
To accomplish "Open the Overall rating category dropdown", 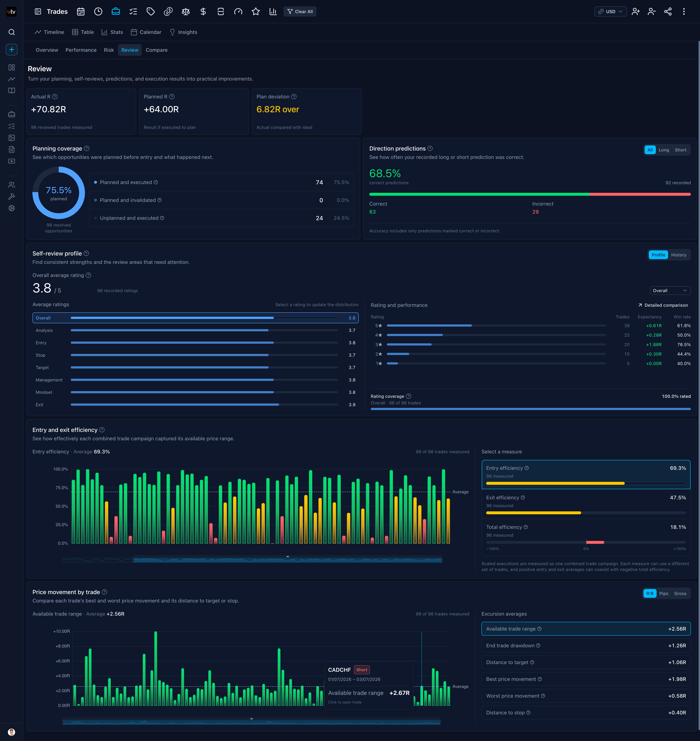I will (x=670, y=291).
